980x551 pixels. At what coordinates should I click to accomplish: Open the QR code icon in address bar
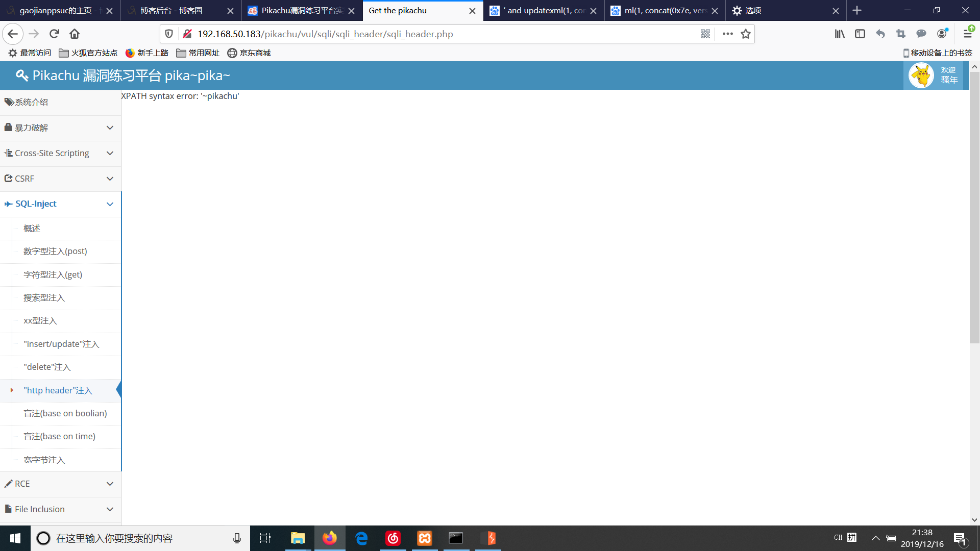click(x=705, y=34)
